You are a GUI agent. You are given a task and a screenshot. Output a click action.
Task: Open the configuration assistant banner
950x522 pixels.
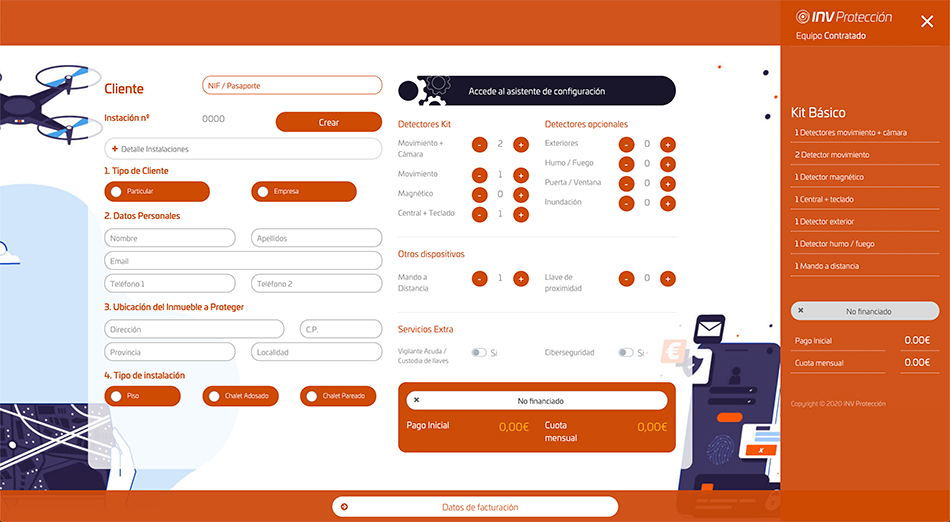(536, 91)
